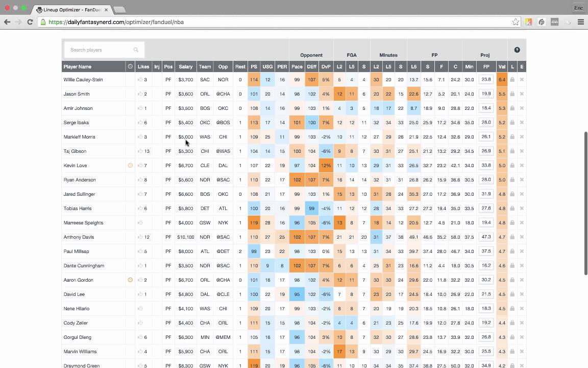Edit Kevin Love projection 33.8
This screenshot has width=588, height=368.
coord(486,165)
